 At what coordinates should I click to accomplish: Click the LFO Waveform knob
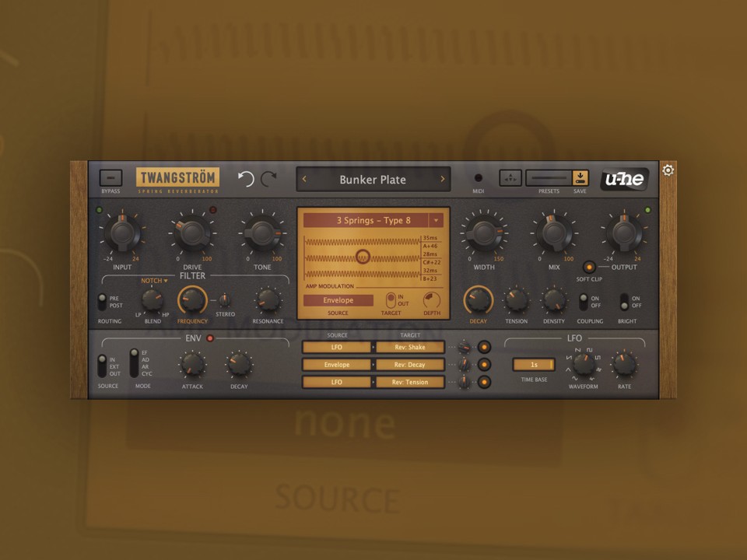[x=583, y=366]
